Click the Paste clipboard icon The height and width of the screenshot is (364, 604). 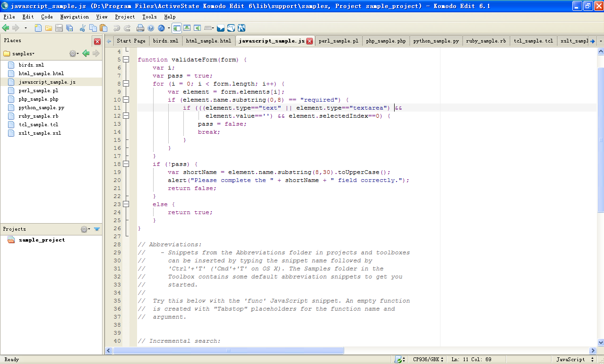pos(104,28)
